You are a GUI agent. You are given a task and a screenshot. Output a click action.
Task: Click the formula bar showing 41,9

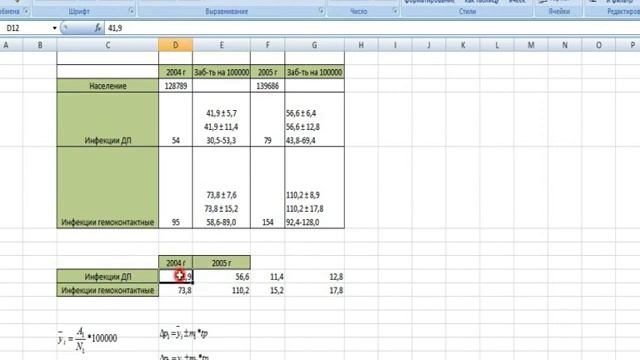click(x=371, y=28)
